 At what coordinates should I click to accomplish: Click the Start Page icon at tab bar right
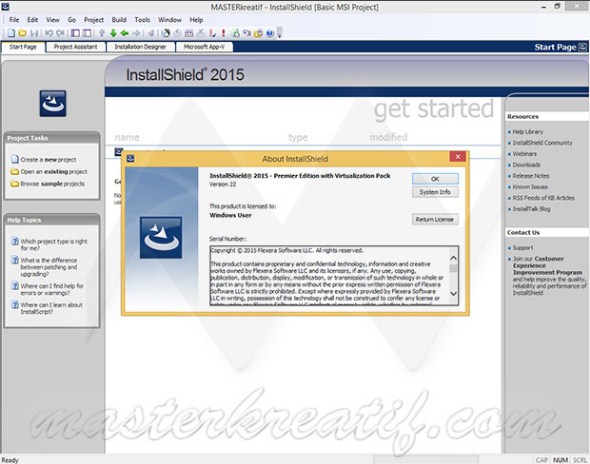(x=582, y=47)
